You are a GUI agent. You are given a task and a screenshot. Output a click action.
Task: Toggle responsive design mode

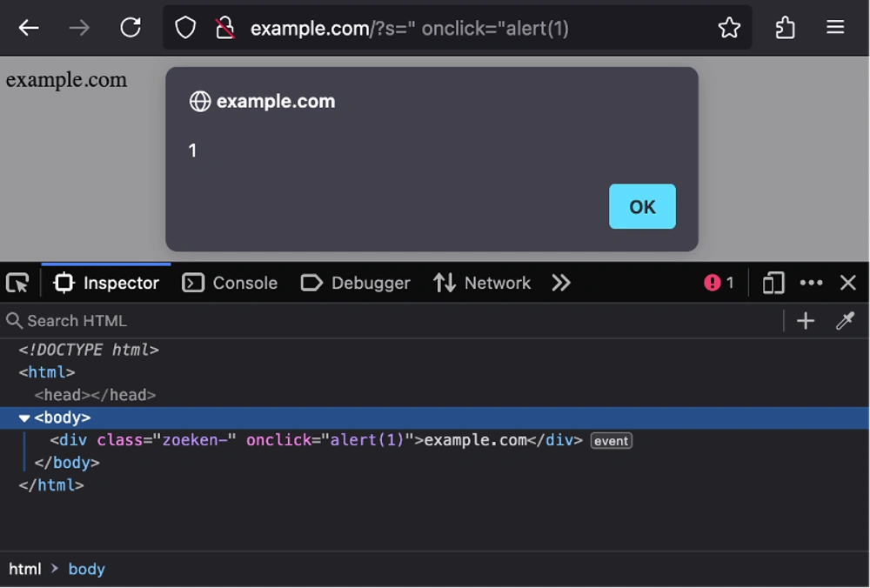(x=773, y=283)
